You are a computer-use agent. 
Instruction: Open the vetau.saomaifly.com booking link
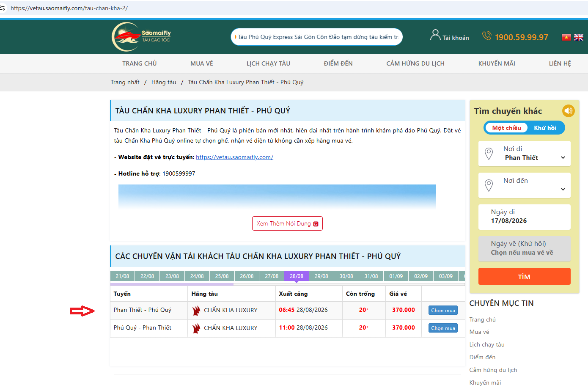[x=235, y=157]
